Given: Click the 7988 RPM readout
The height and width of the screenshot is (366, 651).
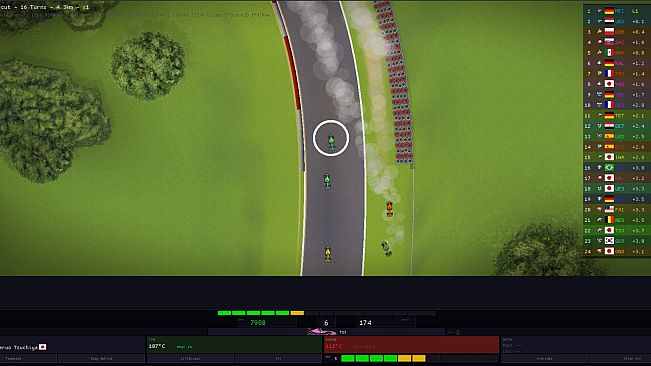Looking at the screenshot, I should click(x=258, y=322).
